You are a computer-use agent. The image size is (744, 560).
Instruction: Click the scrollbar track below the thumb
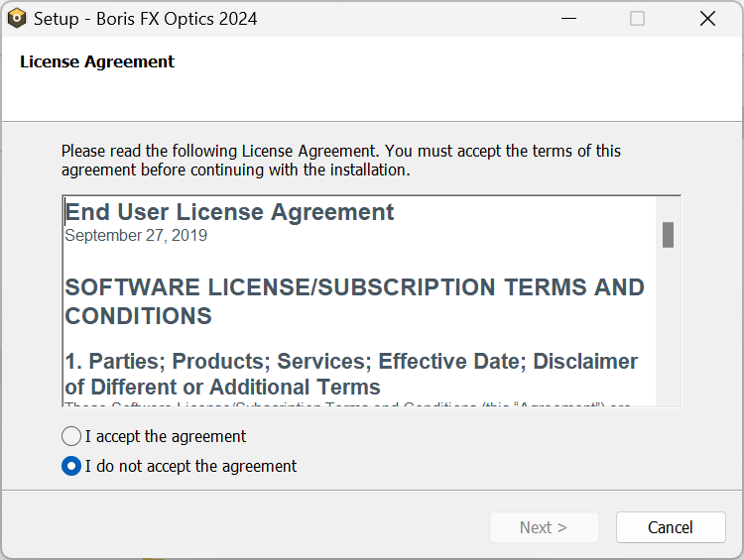click(668, 327)
